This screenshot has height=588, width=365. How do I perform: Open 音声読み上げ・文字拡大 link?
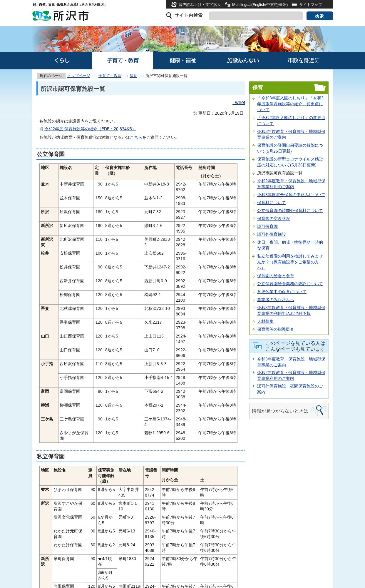(x=200, y=5)
